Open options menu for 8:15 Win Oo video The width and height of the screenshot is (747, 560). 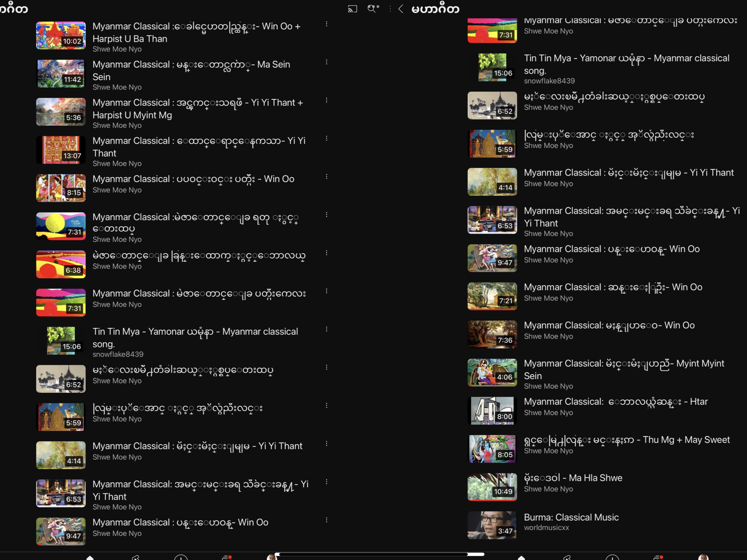pos(326,177)
